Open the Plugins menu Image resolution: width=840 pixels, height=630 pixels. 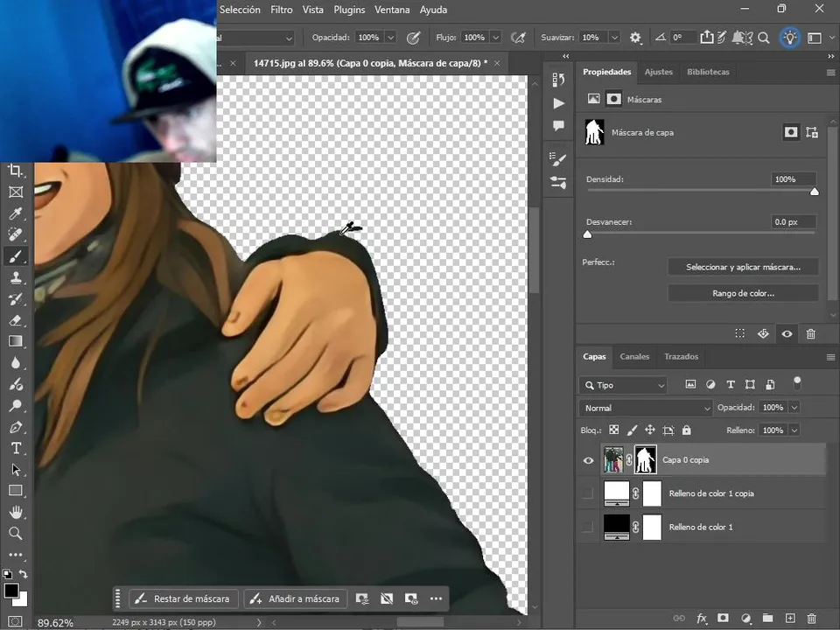[349, 10]
